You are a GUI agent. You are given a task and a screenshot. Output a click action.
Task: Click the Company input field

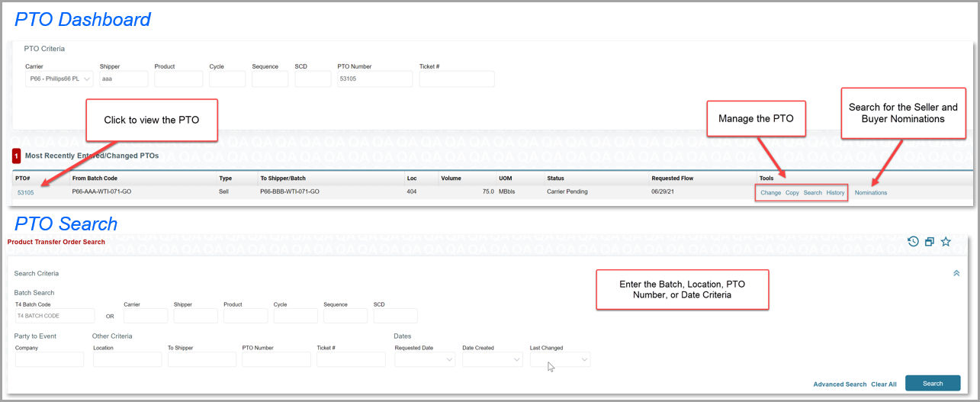(50, 359)
